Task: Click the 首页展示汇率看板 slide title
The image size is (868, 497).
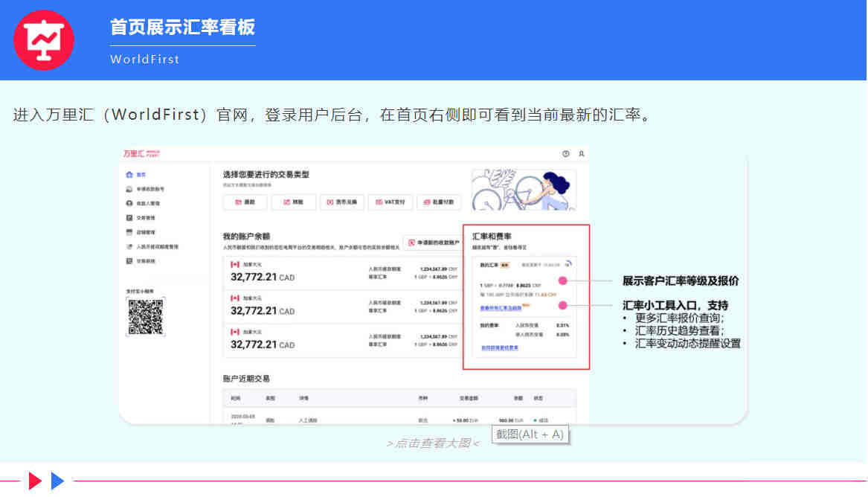Action: (183, 27)
